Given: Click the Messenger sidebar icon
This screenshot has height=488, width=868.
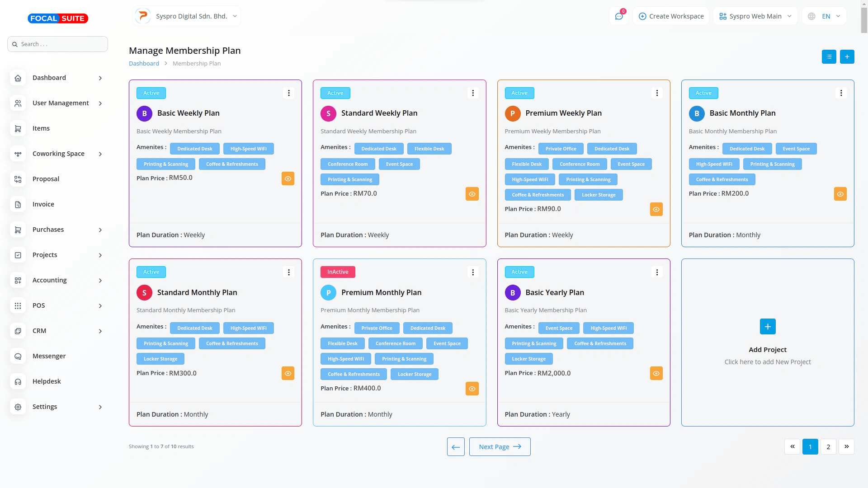Looking at the screenshot, I should coord(18,356).
